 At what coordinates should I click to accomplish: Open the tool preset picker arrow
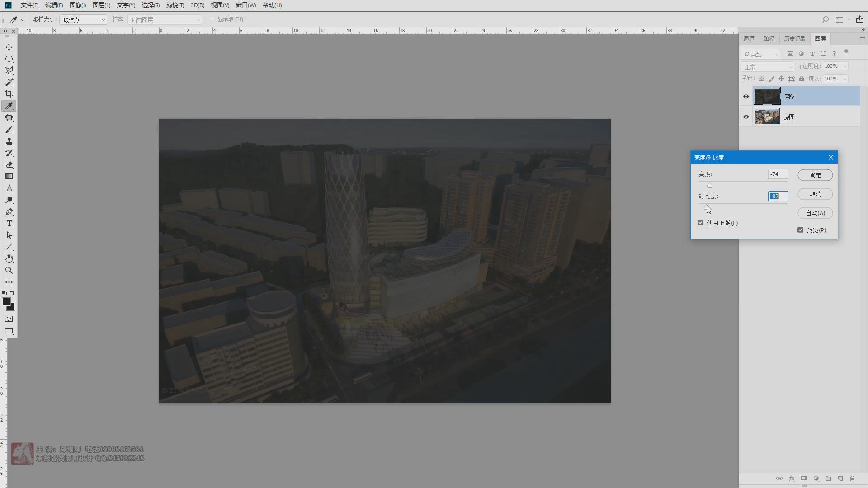click(22, 20)
